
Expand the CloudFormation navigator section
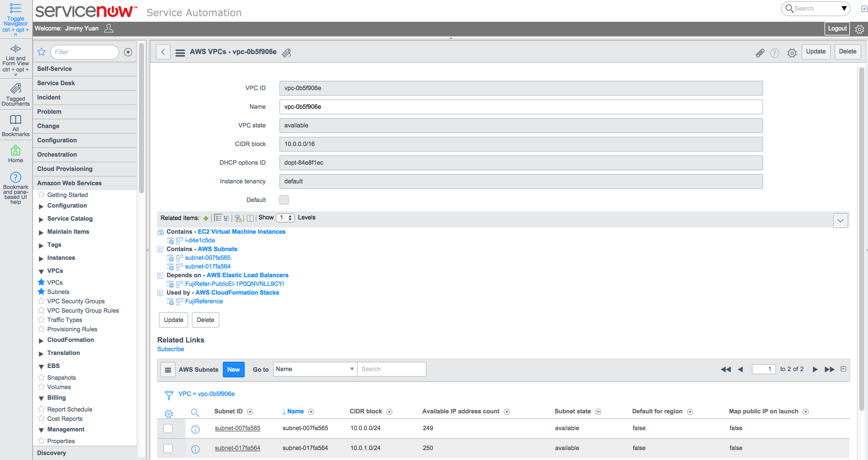tap(41, 341)
